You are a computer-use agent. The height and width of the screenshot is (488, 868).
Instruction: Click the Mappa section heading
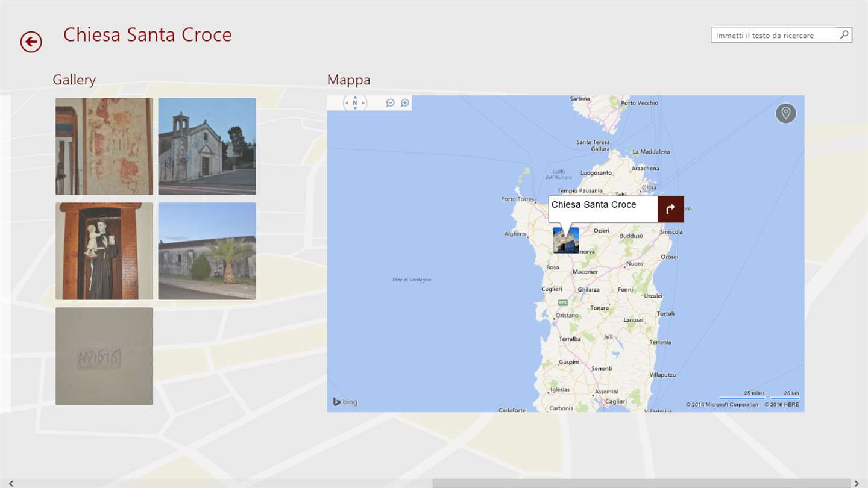pyautogui.click(x=348, y=80)
